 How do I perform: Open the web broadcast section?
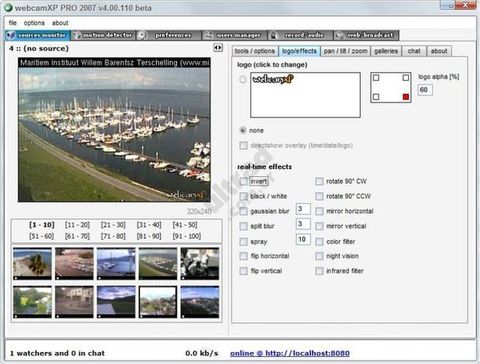pyautogui.click(x=366, y=35)
